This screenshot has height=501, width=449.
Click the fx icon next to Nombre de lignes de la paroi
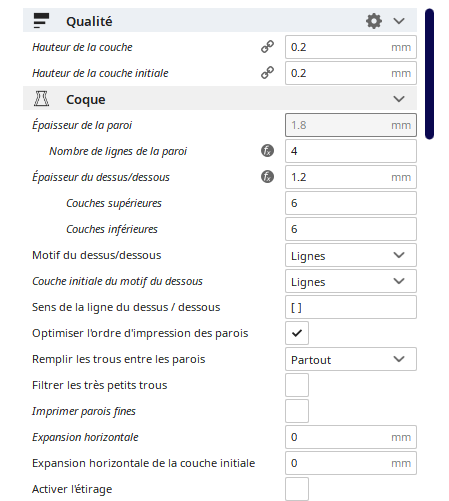(x=267, y=151)
